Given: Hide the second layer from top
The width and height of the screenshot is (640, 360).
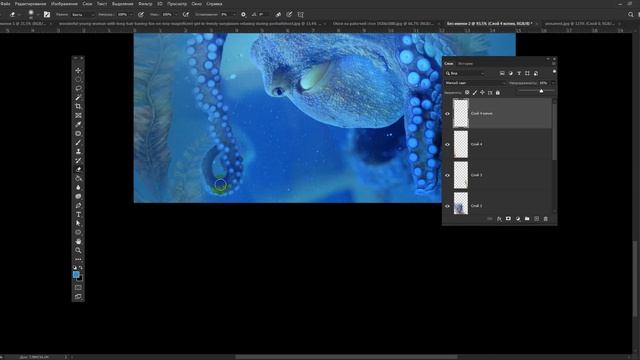Looking at the screenshot, I should tap(447, 144).
